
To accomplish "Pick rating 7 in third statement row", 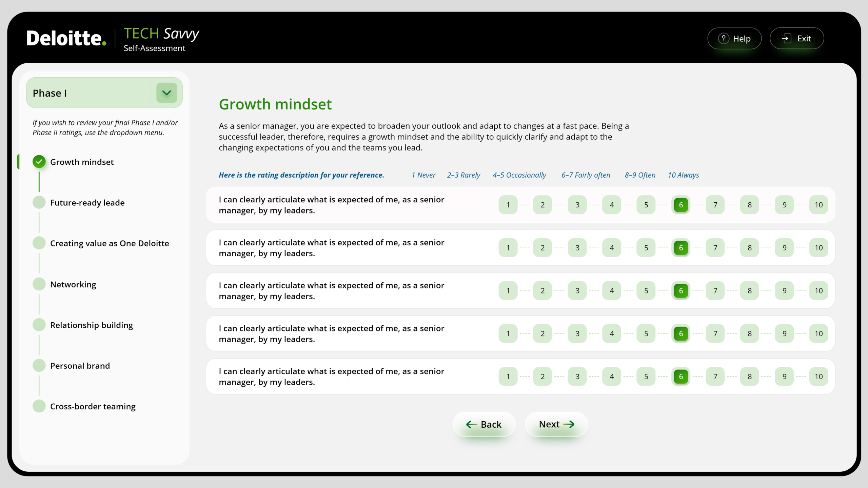I will (x=715, y=291).
